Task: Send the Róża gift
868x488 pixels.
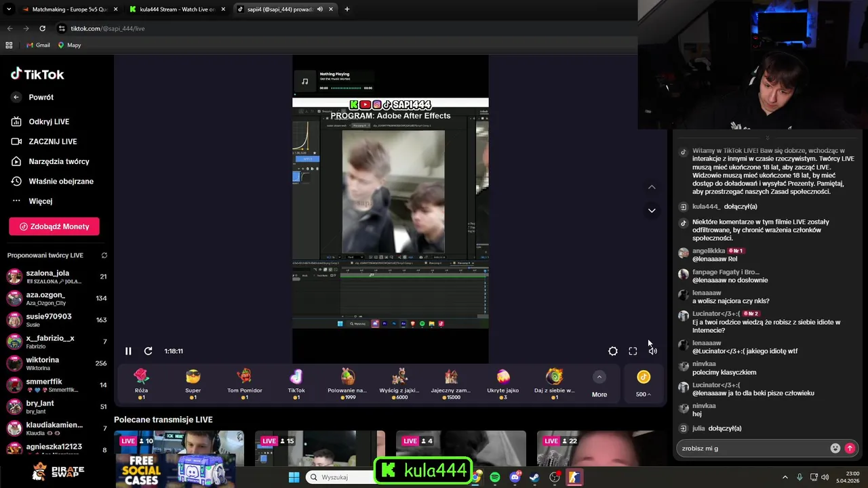Action: pyautogui.click(x=141, y=384)
